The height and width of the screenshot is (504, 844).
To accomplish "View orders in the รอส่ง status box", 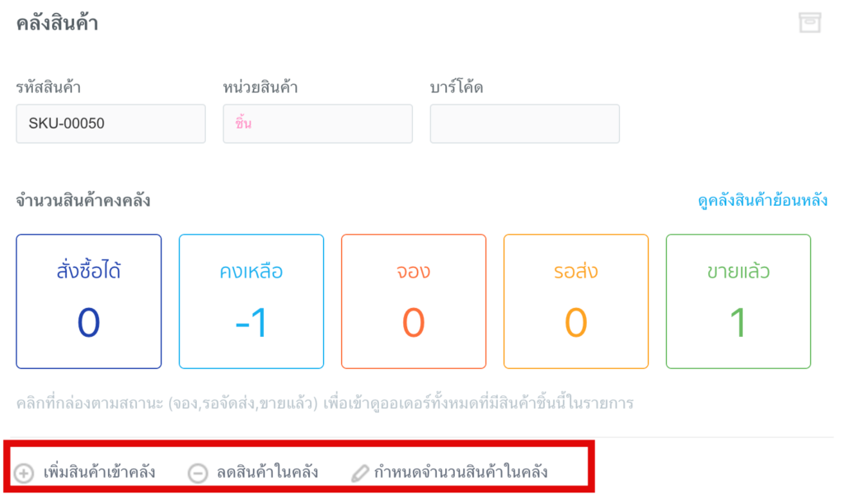I will [576, 301].
